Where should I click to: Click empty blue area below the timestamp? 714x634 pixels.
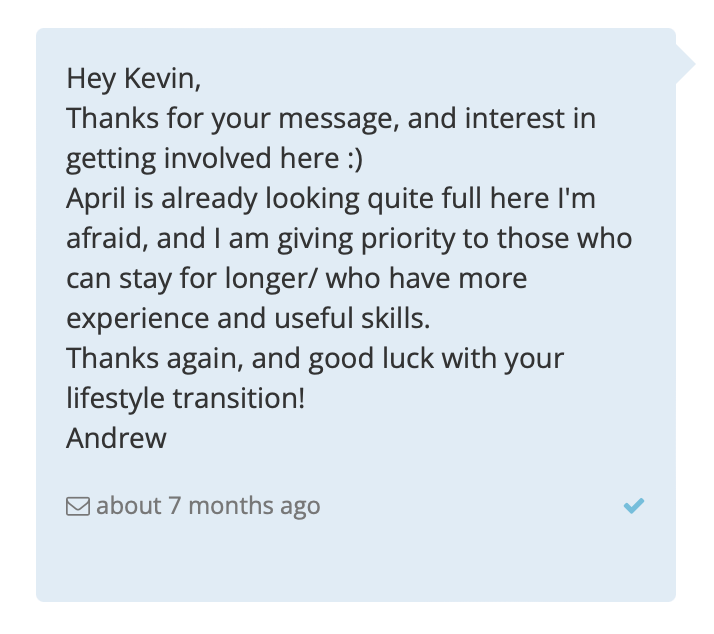pyautogui.click(x=355, y=562)
